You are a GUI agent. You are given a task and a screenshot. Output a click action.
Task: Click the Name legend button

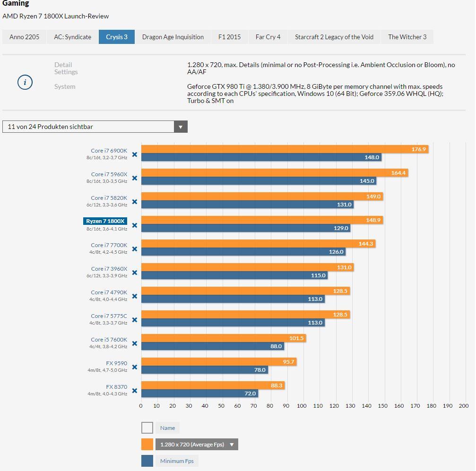(168, 428)
